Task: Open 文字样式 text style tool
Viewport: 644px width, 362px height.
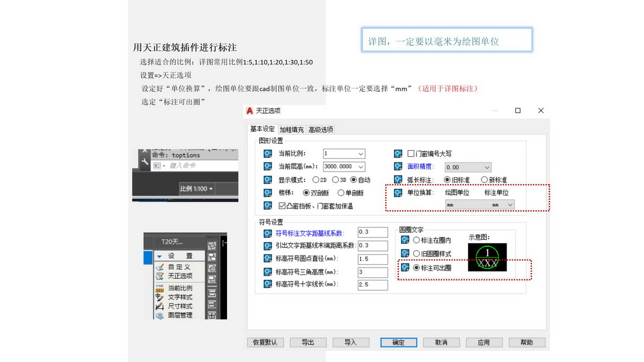Action: 180,296
